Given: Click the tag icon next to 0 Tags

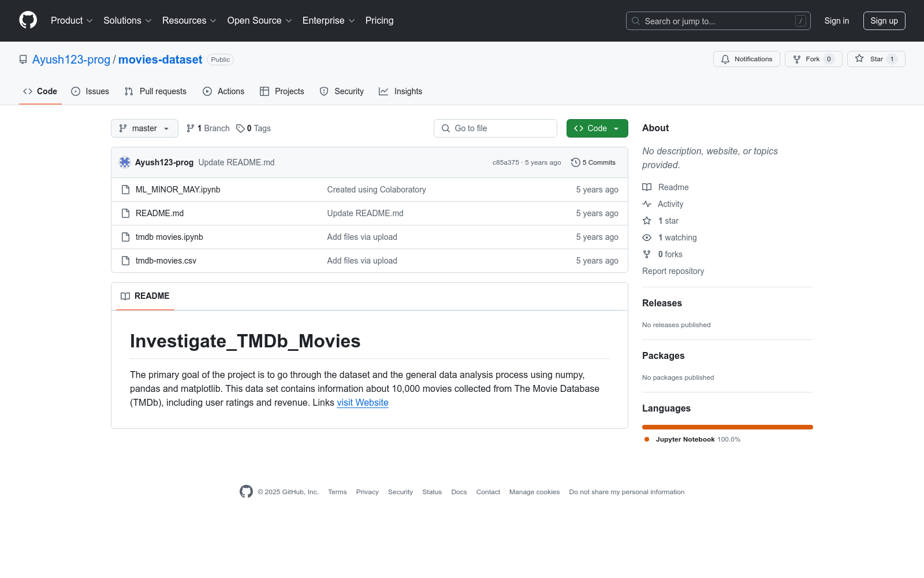Looking at the screenshot, I should [240, 128].
